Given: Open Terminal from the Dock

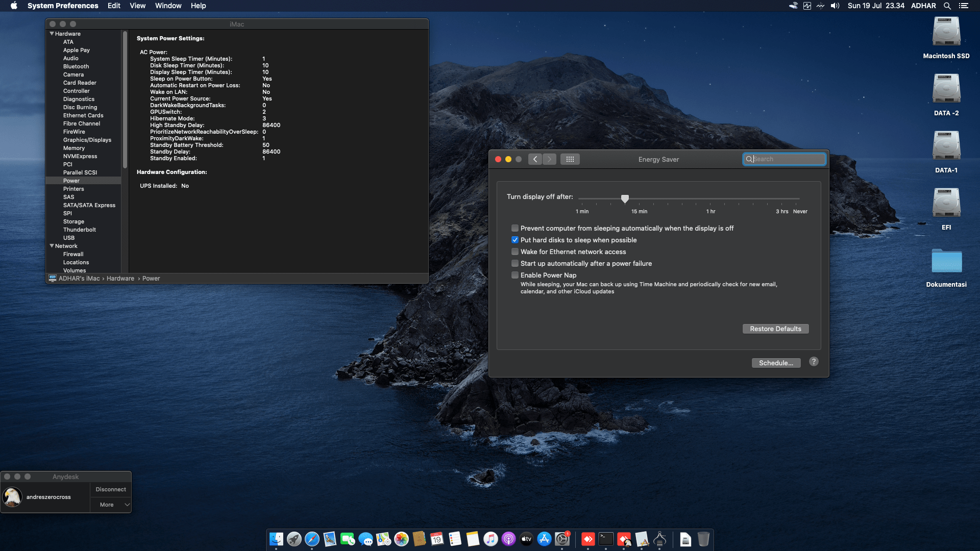Looking at the screenshot, I should click(606, 539).
